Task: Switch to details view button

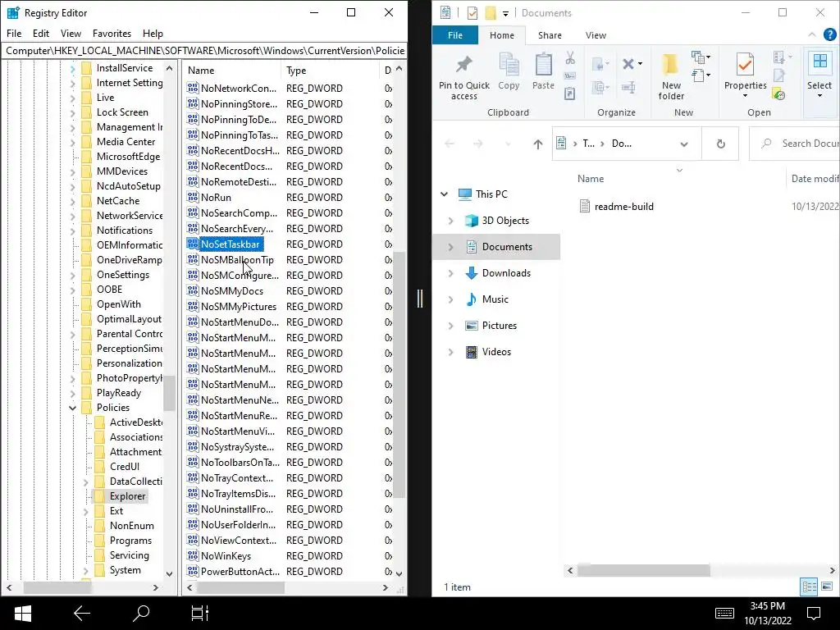Action: (x=809, y=587)
